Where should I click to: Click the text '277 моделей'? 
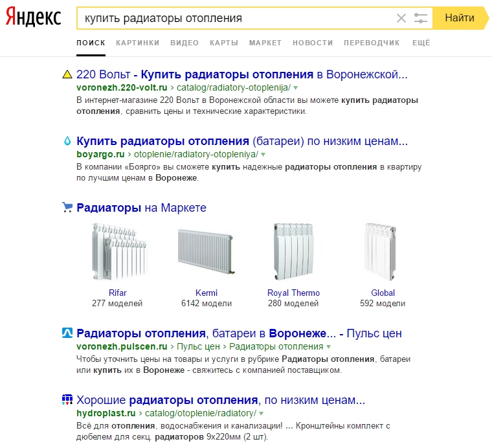tap(117, 304)
